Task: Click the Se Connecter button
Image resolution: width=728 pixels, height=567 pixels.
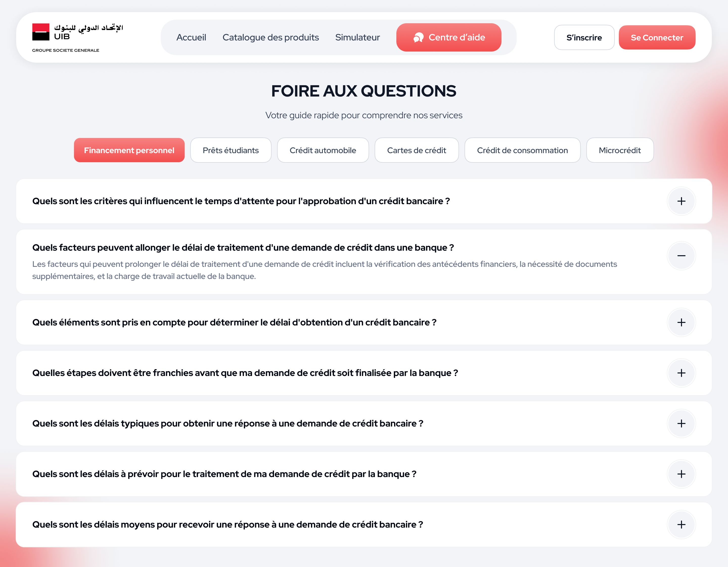Action: (x=657, y=37)
